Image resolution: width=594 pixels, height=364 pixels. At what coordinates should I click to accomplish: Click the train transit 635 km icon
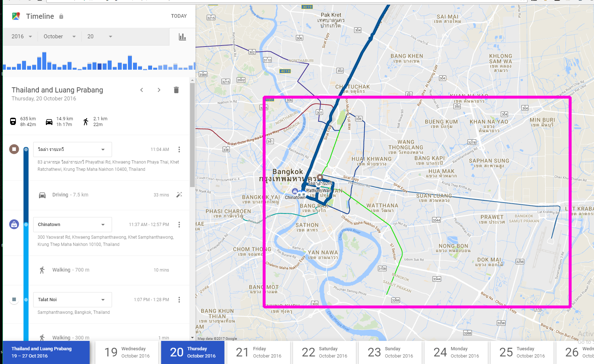point(13,121)
